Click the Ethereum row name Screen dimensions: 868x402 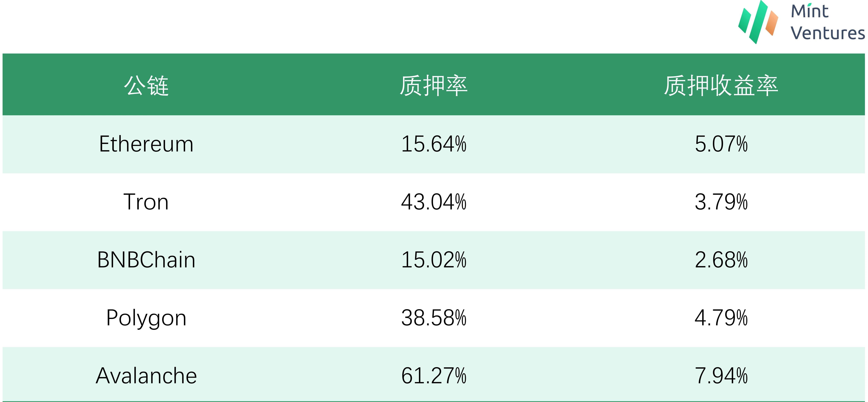tap(146, 144)
